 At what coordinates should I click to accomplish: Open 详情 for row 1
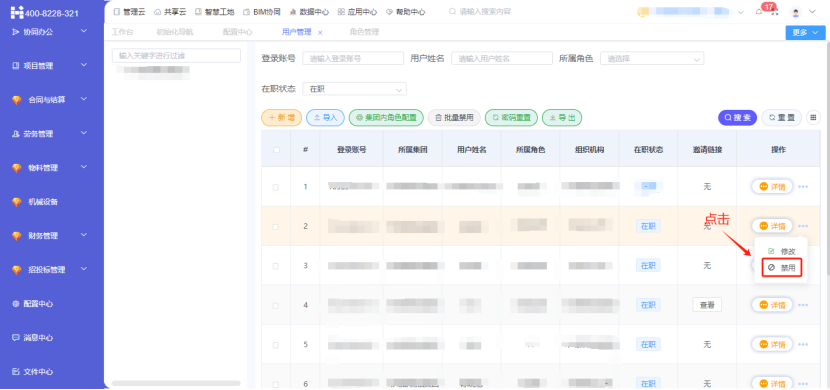(772, 186)
